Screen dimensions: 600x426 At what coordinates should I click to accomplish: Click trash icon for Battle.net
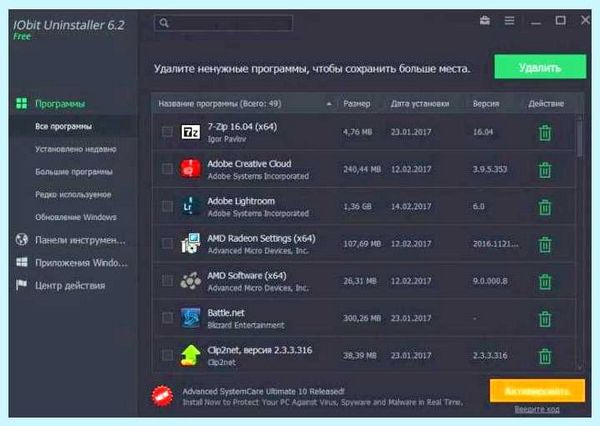[x=545, y=318]
